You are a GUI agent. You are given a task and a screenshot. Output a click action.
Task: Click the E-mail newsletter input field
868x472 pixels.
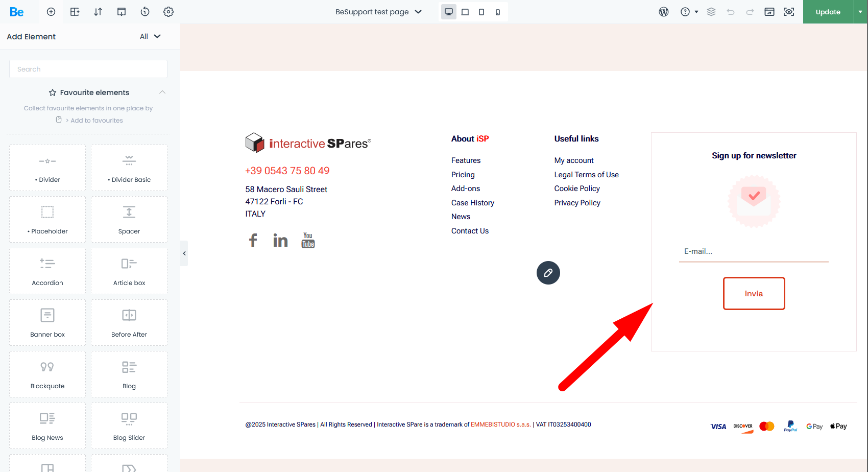click(754, 251)
